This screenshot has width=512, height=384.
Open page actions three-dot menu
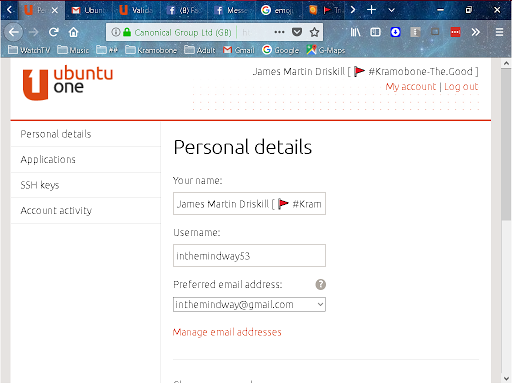[x=279, y=32]
